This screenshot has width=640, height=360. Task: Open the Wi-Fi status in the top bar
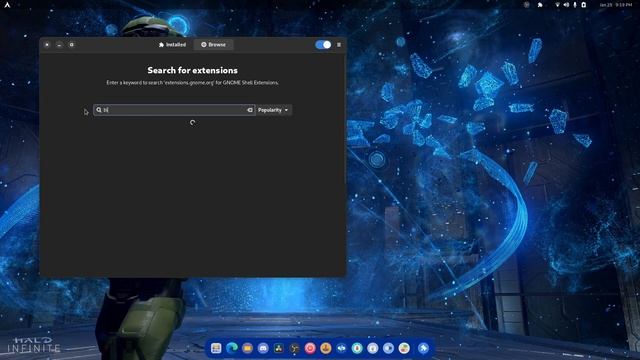point(558,5)
